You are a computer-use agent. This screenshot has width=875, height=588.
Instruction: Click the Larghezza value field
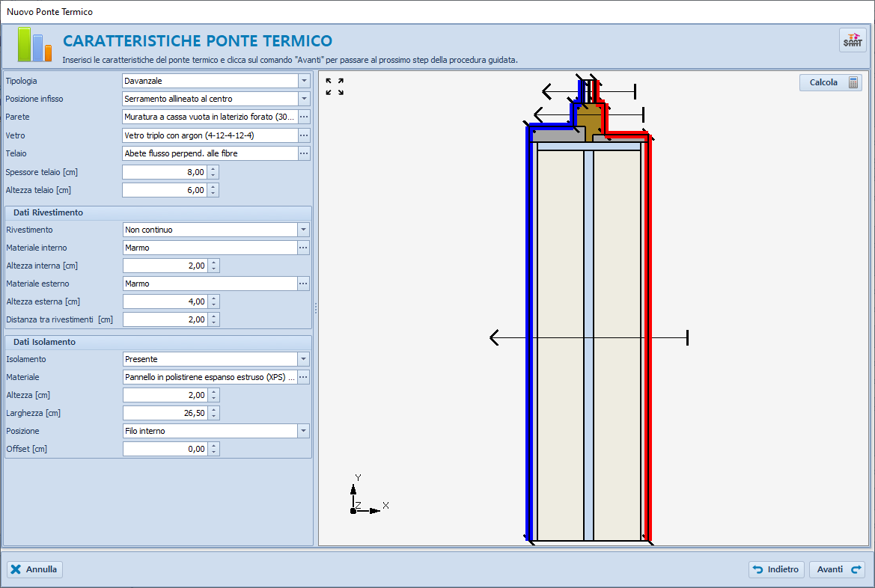click(165, 413)
